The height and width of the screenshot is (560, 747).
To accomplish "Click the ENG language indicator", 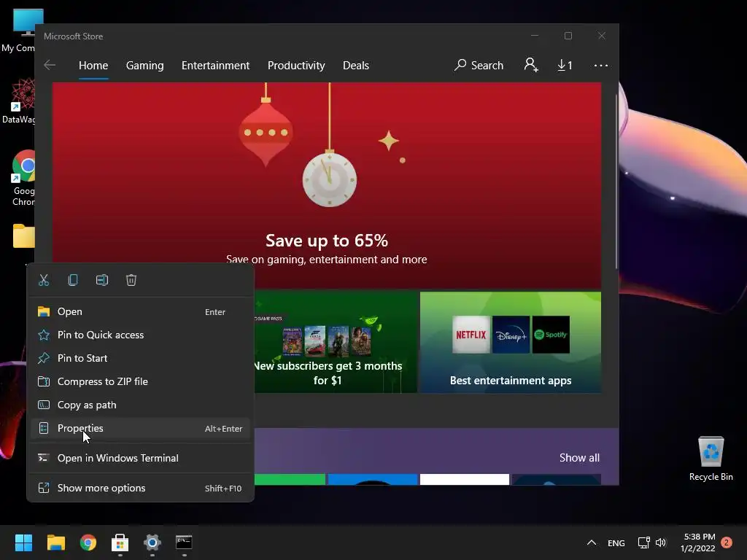I will tap(616, 542).
